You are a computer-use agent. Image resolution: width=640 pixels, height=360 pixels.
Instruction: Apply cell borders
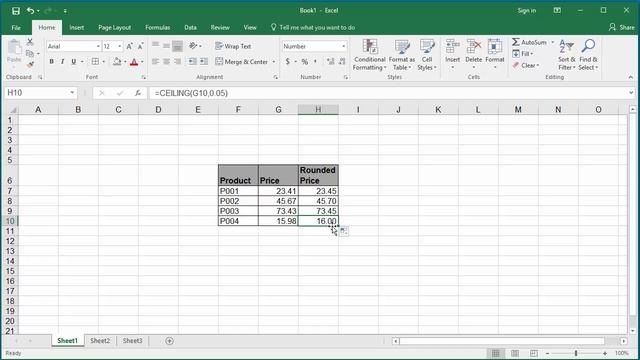95,62
